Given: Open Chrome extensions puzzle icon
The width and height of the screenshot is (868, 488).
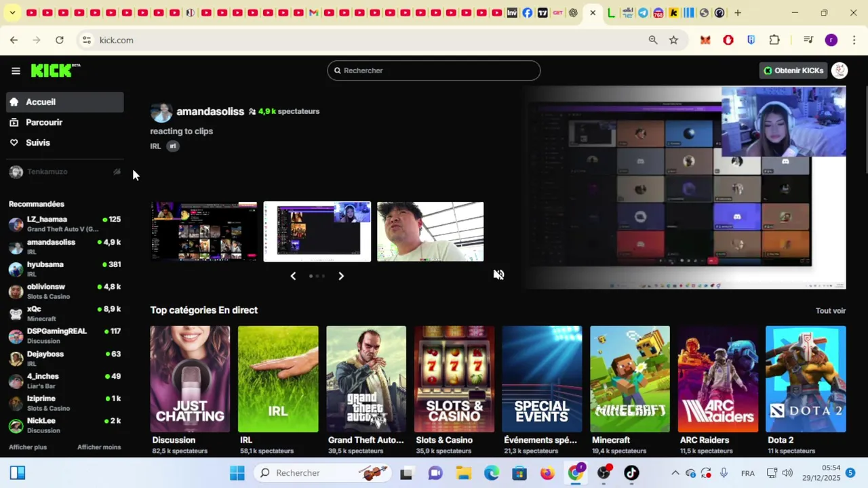Looking at the screenshot, I should 774,40.
